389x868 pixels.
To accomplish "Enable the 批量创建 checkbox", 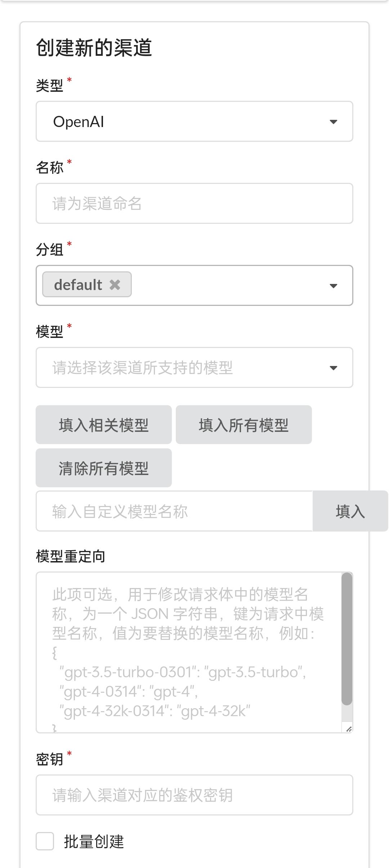I will pyautogui.click(x=45, y=841).
